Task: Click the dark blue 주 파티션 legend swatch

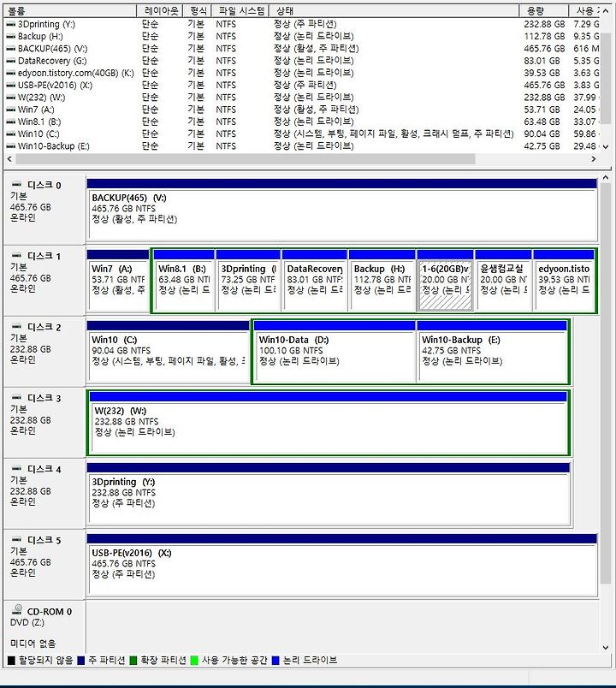Action: pyautogui.click(x=80, y=661)
